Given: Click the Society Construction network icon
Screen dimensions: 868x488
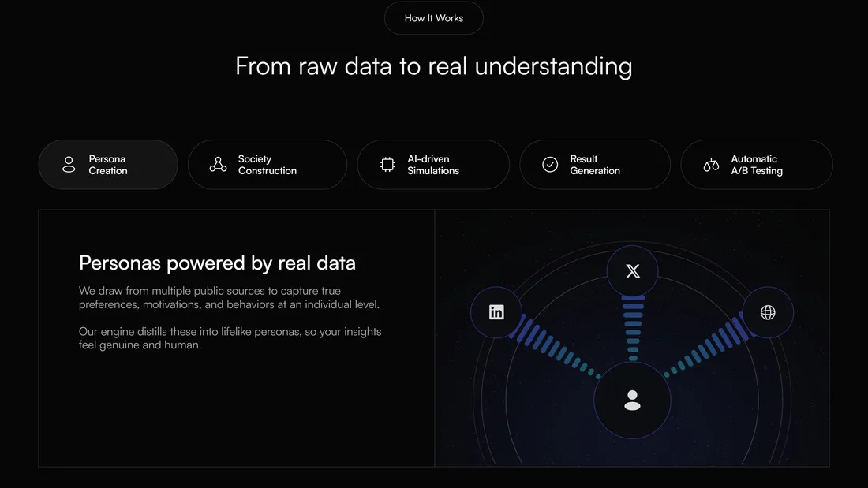Looking at the screenshot, I should tap(218, 165).
